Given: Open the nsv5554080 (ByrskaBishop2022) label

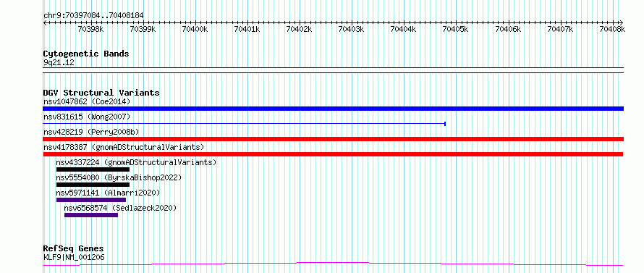Looking at the screenshot, I should tap(119, 177).
